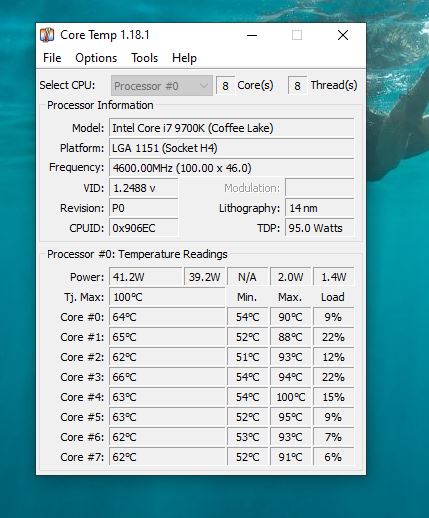
Task: Click Core #4 load value 15%
Action: point(333,397)
